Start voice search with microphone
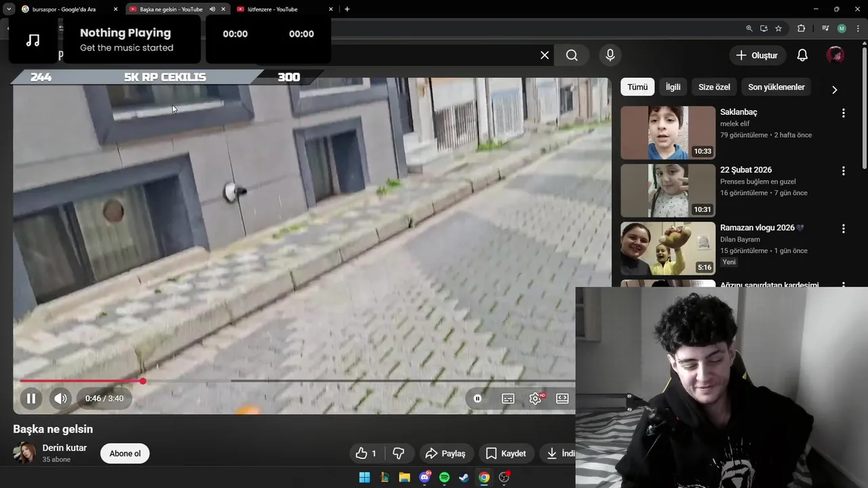 point(610,55)
